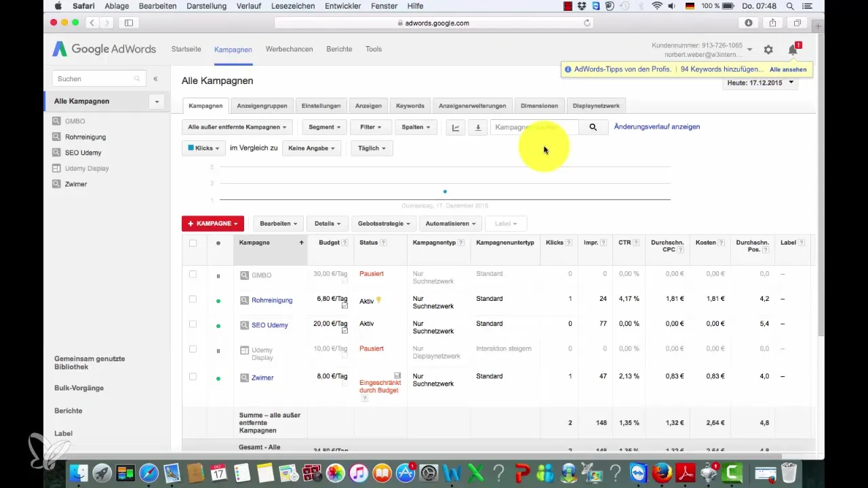The width and height of the screenshot is (868, 488).
Task: Tick the select-all checkbox in table header
Action: pyautogui.click(x=193, y=243)
